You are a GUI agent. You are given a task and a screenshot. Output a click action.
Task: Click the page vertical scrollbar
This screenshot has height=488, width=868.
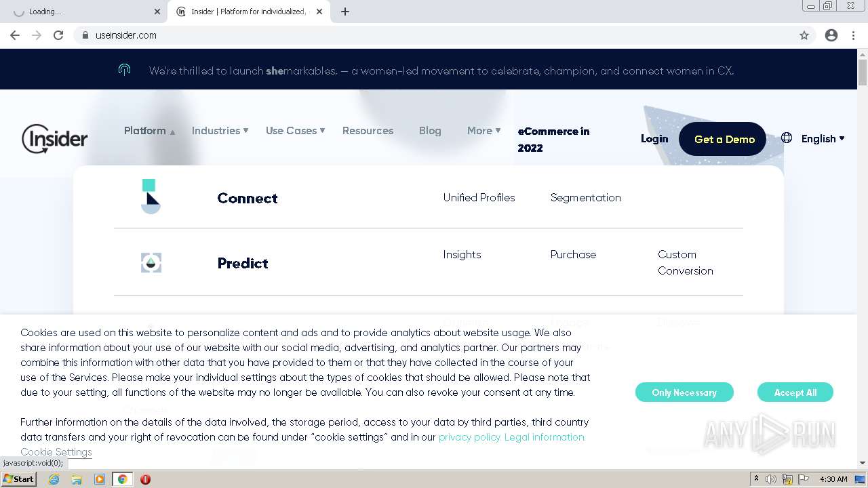863,258
